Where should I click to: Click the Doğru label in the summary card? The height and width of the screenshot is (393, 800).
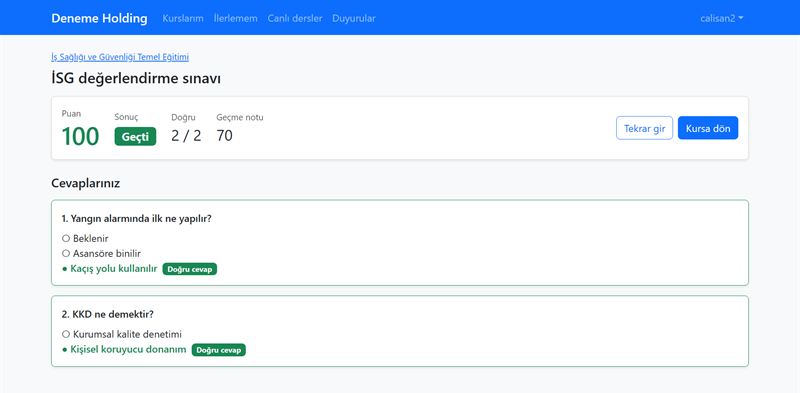pos(183,117)
